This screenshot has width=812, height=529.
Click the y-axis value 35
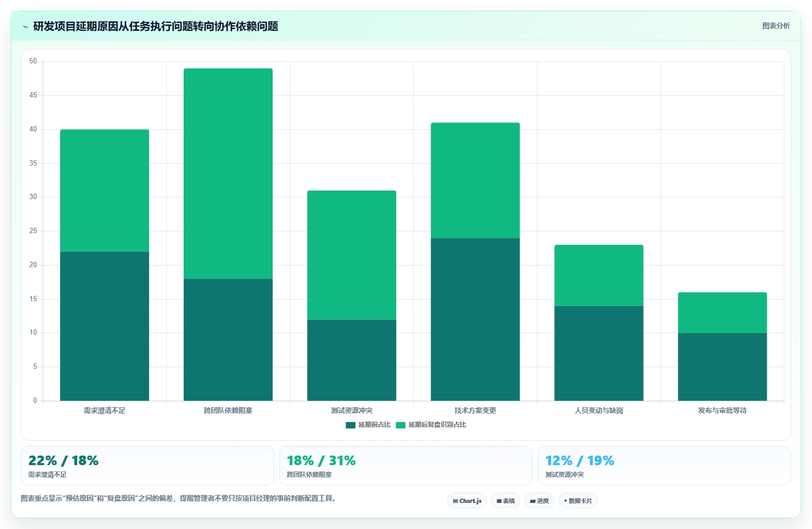(x=33, y=163)
